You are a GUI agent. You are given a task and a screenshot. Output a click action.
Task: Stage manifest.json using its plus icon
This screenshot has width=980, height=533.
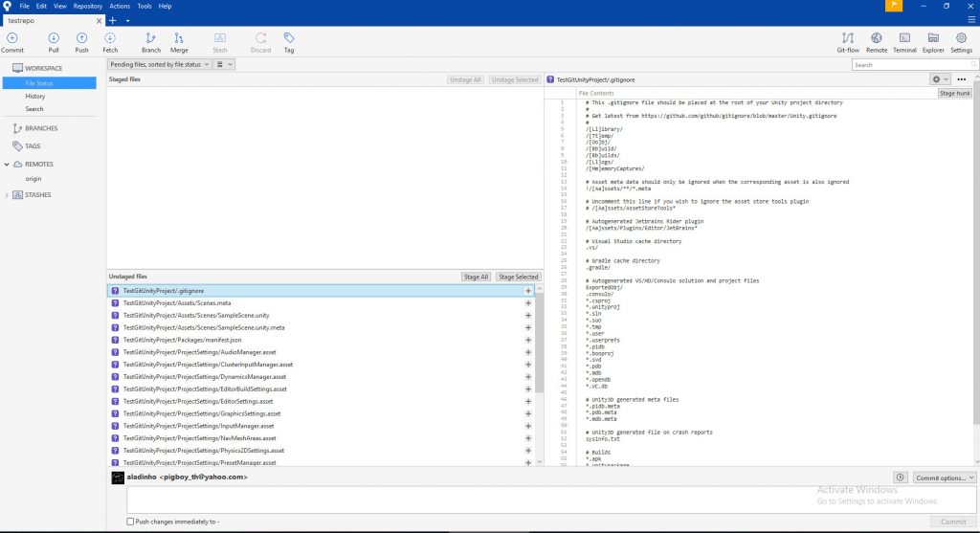point(528,340)
